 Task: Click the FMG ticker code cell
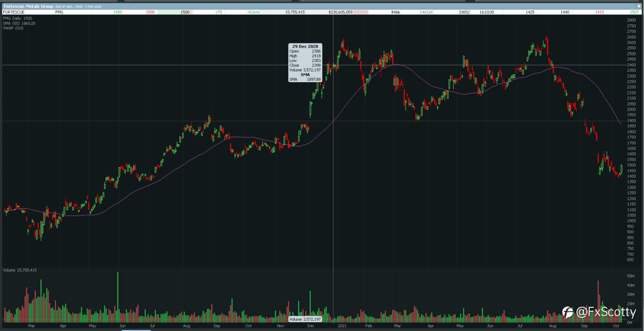click(59, 12)
